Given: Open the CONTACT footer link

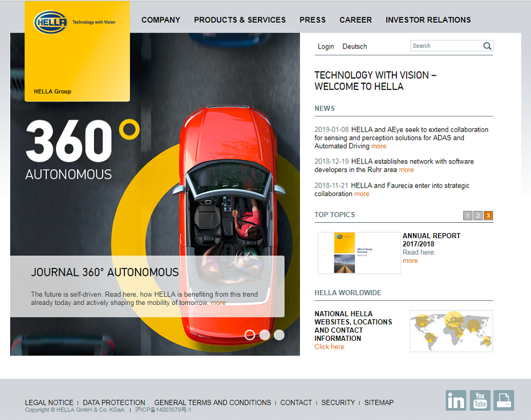Looking at the screenshot, I should (x=296, y=403).
